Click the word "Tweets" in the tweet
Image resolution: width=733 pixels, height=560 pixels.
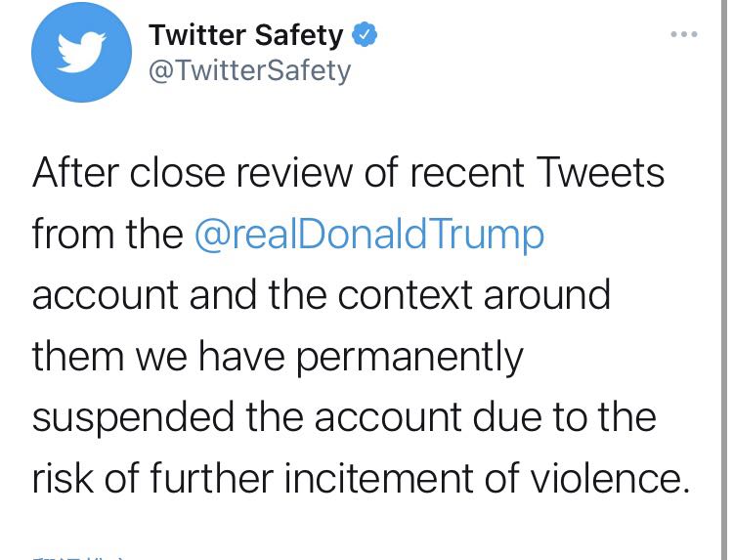tap(602, 174)
